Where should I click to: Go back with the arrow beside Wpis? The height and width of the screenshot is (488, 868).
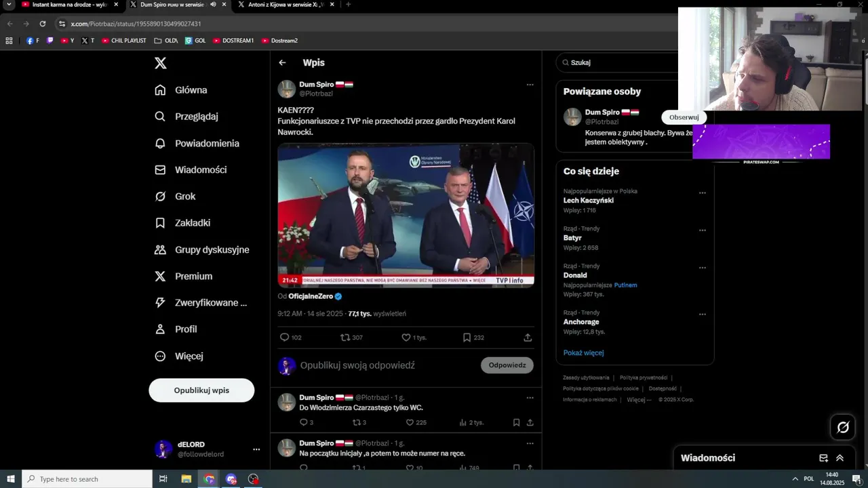click(282, 62)
